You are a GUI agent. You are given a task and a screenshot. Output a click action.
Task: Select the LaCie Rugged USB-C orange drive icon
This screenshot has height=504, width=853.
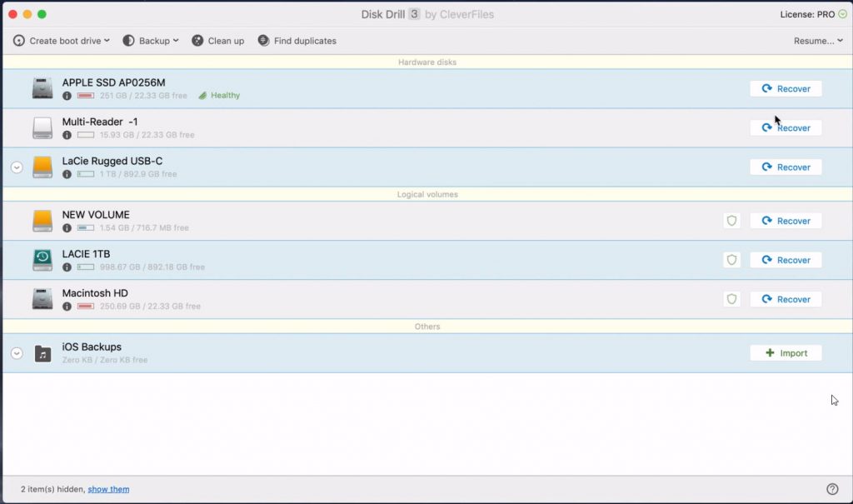pos(42,167)
